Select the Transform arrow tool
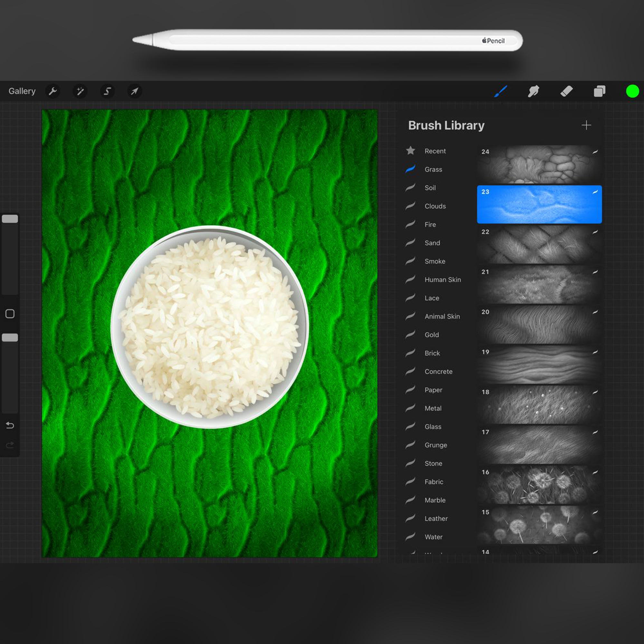The width and height of the screenshot is (644, 644). 134,91
